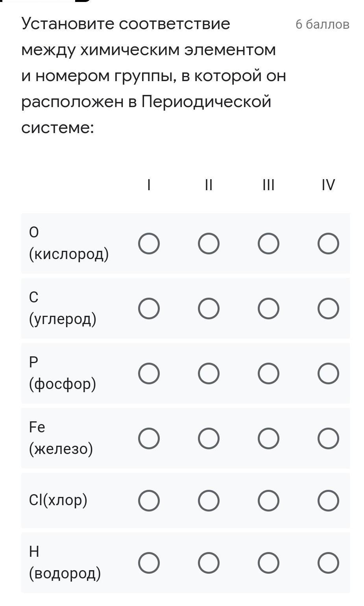Select group II for O (кислород)
Screen dimensions: 364x606
click(x=209, y=243)
